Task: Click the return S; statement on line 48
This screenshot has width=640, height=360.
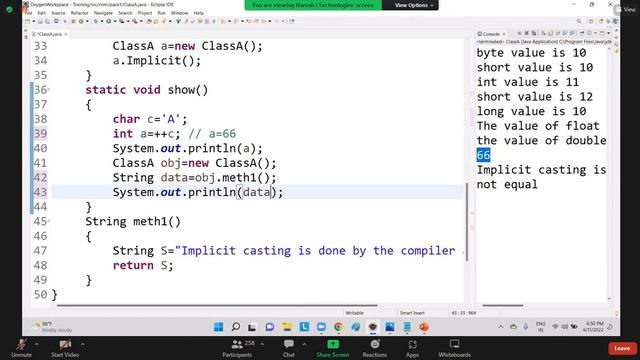Action: (x=143, y=265)
